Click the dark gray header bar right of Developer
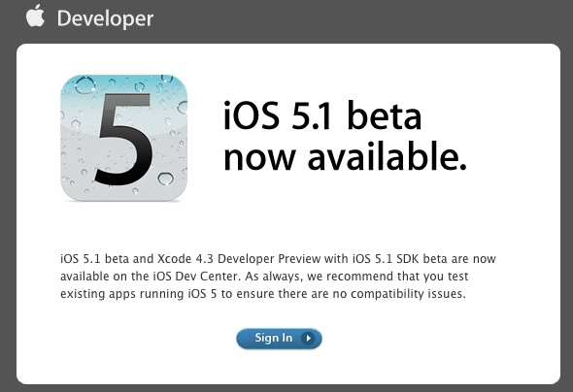The image size is (573, 392). pyautogui.click(x=362, y=20)
